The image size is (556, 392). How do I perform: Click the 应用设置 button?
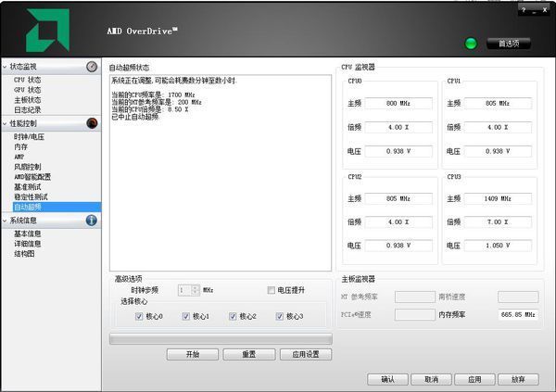[306, 354]
